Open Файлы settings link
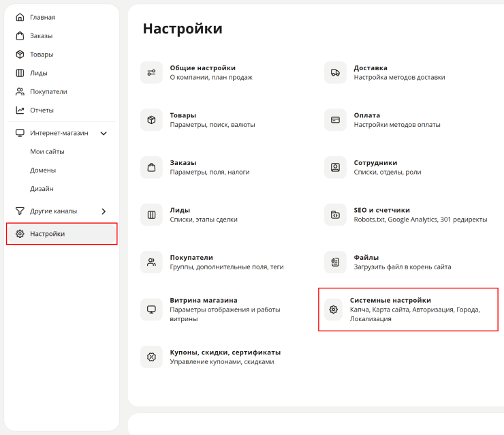 (x=366, y=258)
